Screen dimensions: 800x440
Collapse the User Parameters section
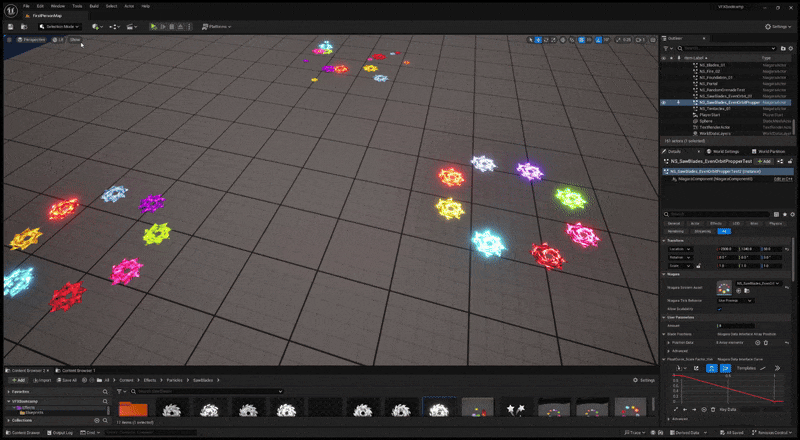[664, 317]
